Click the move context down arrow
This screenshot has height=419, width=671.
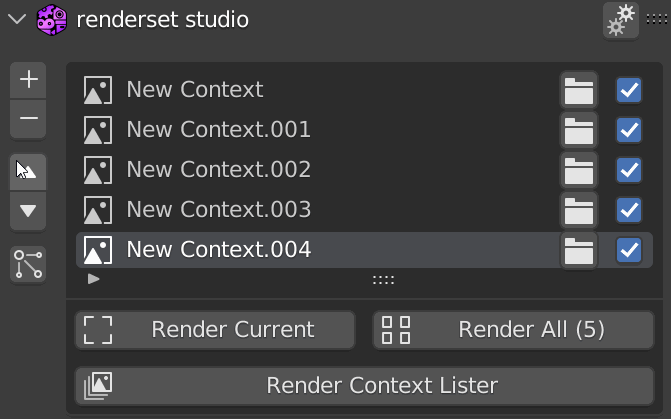(28, 210)
